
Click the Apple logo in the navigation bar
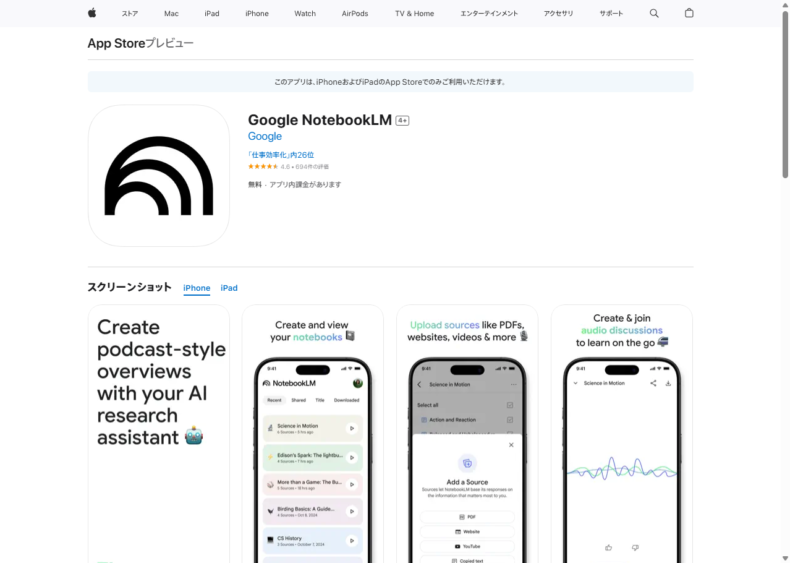coord(92,13)
